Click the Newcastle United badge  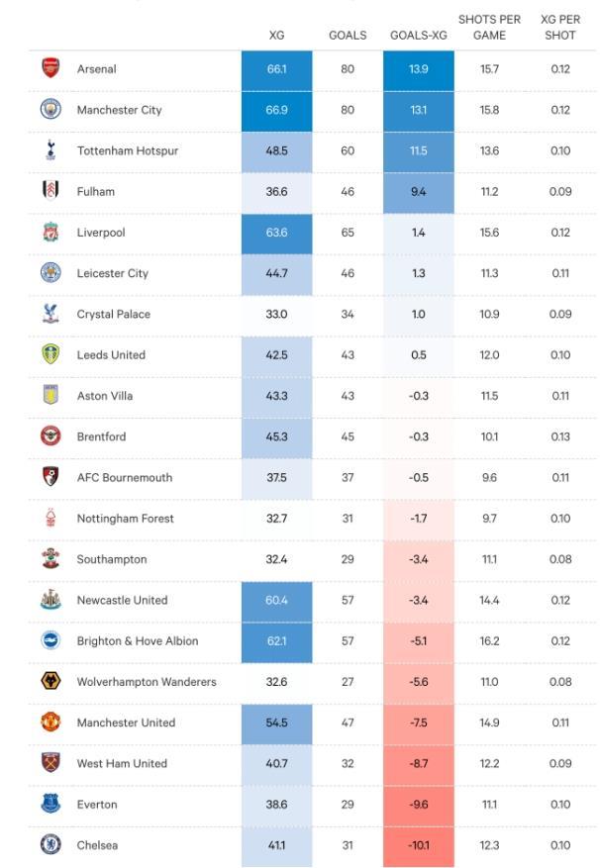[50, 600]
